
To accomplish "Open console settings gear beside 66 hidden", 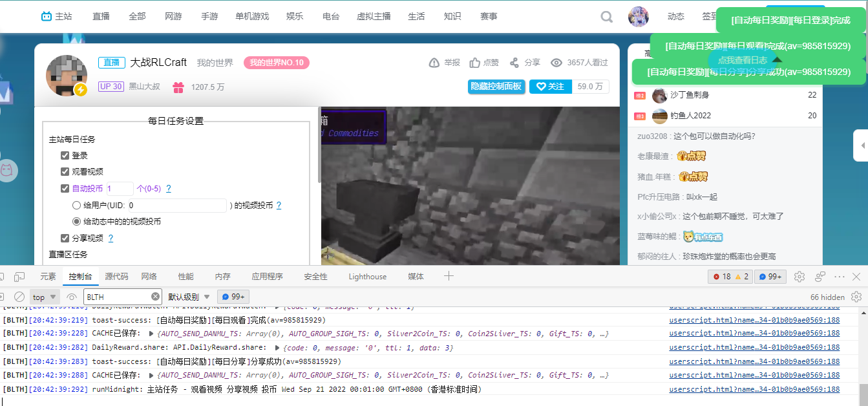I will [856, 297].
